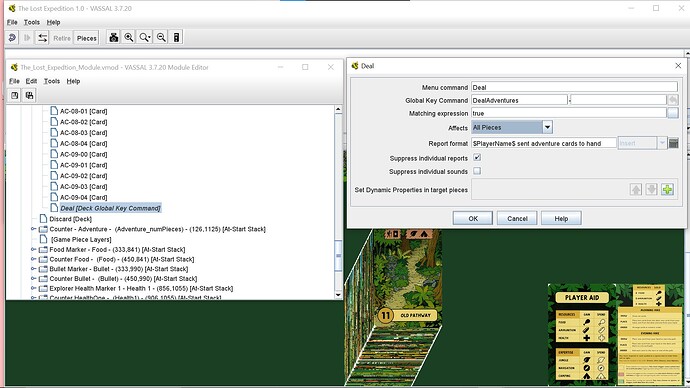Select Deal [Deck Global Key Command] row
This screenshot has width=690, height=388.
click(110, 208)
